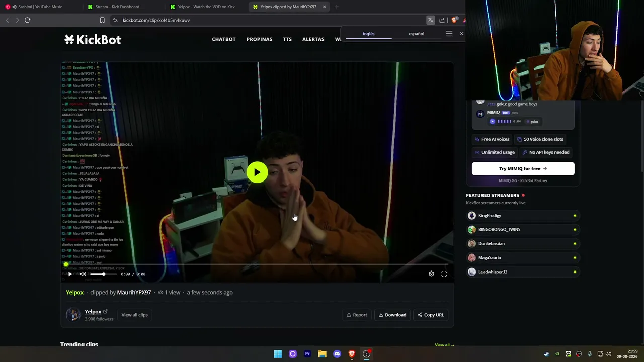Open featured streamer DonSebastian
644x362 pixels.
pos(523,243)
